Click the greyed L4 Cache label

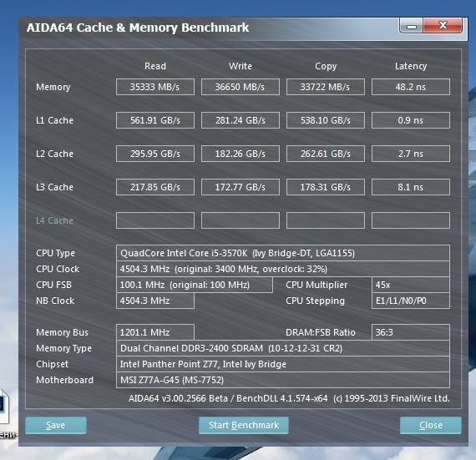[54, 220]
